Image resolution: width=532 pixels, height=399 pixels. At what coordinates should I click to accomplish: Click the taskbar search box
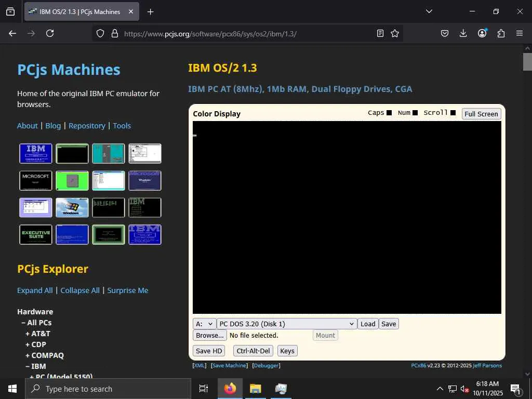108,389
